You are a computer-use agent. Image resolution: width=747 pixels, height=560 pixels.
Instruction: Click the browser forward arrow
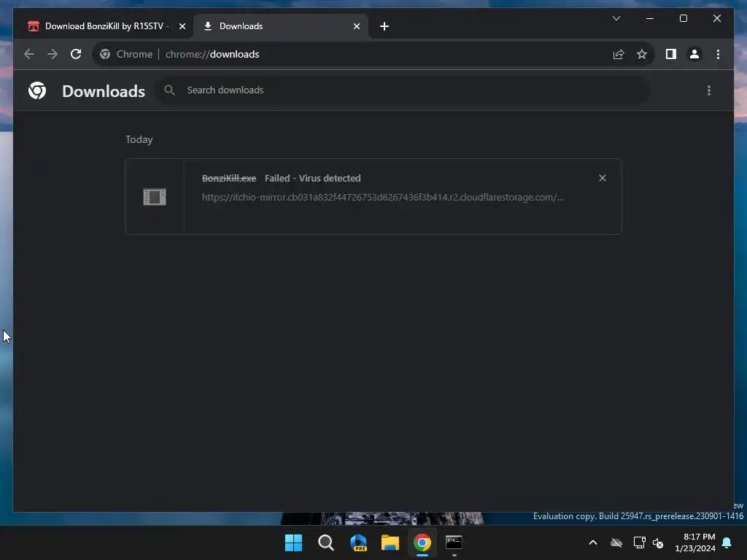pyautogui.click(x=53, y=54)
